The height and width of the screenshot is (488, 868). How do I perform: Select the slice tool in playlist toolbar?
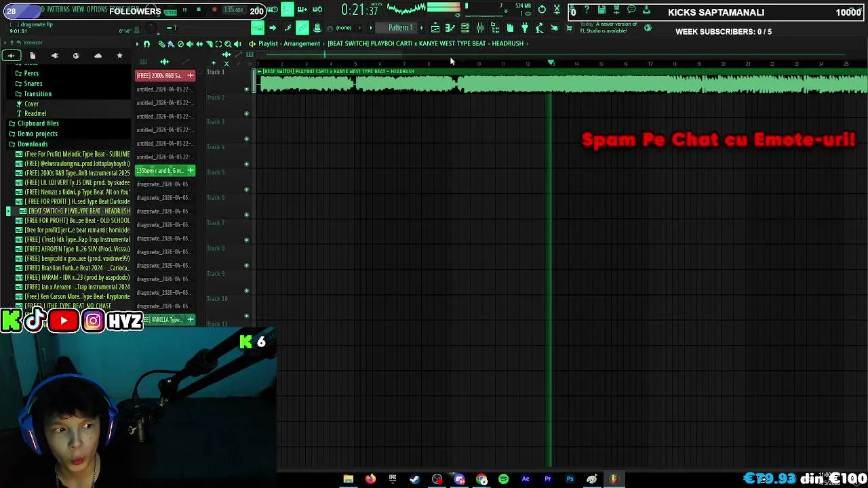(209, 44)
